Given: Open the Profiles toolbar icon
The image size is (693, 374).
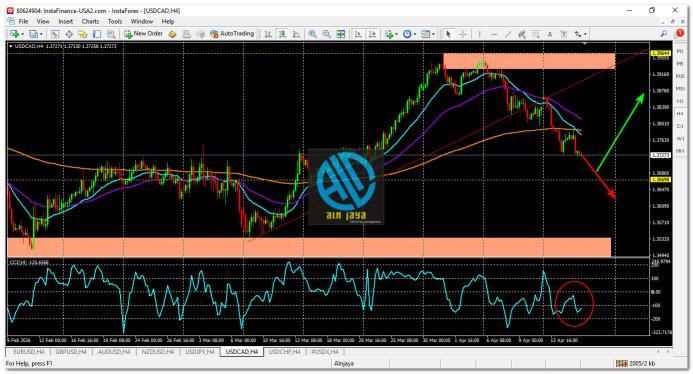Looking at the screenshot, I should [33, 34].
